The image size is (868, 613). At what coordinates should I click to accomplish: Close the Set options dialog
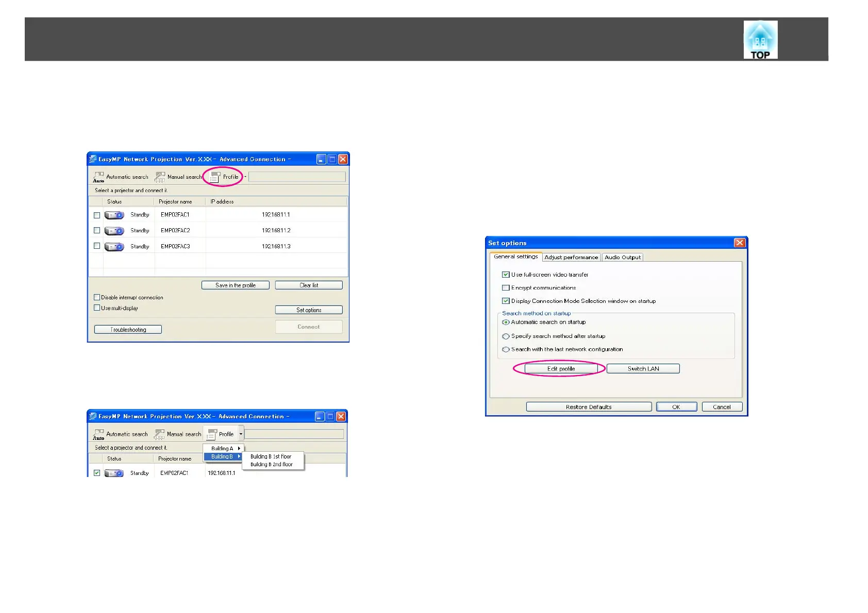click(740, 243)
